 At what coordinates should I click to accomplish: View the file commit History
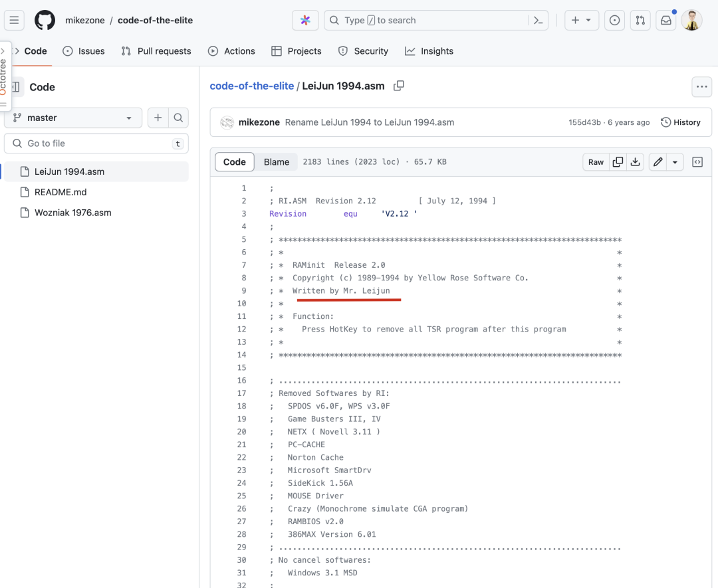tap(681, 122)
